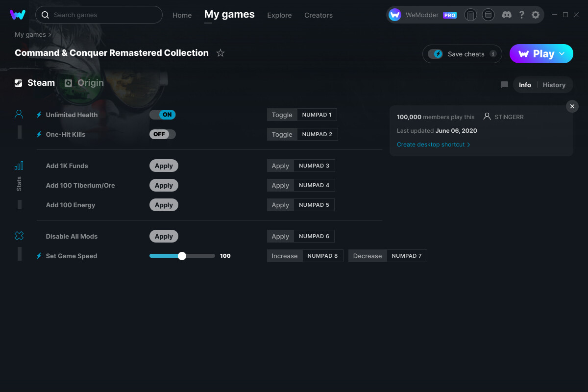
Task: Expand the Play button dropdown arrow
Action: tap(562, 54)
